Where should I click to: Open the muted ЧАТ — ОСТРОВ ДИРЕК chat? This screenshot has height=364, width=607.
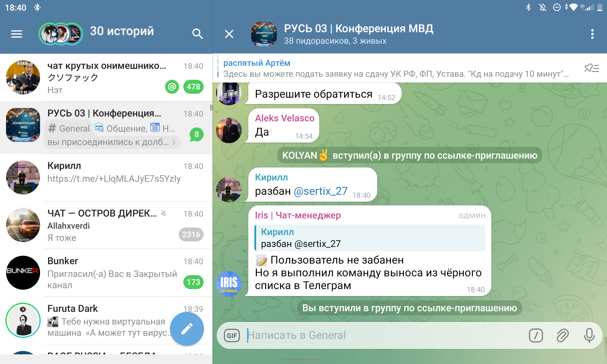click(x=106, y=225)
